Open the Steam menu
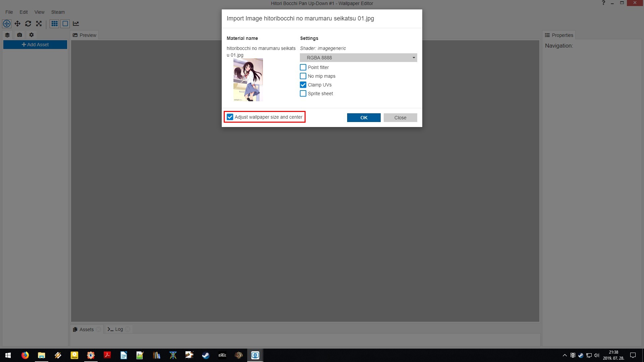Image resolution: width=644 pixels, height=362 pixels. [x=58, y=12]
